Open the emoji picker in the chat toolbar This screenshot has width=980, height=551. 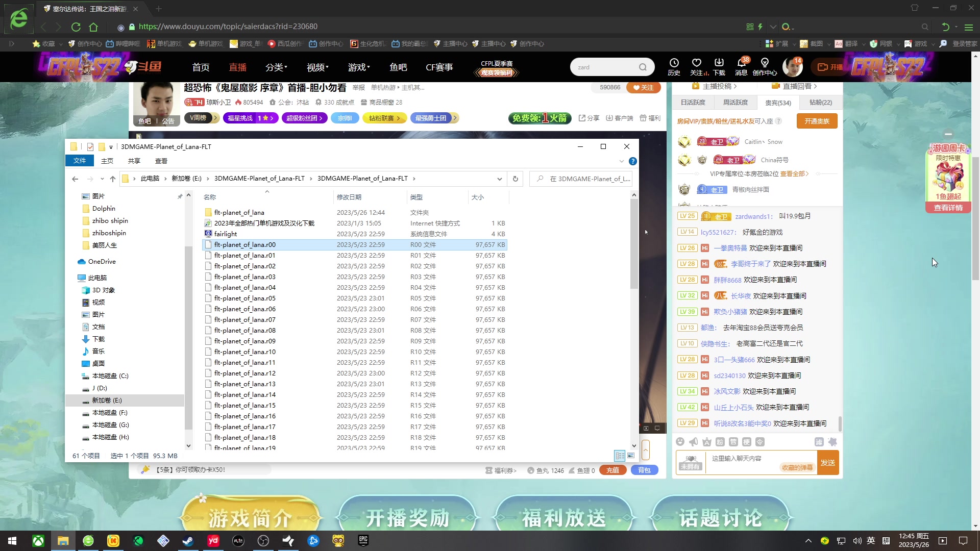(x=680, y=442)
